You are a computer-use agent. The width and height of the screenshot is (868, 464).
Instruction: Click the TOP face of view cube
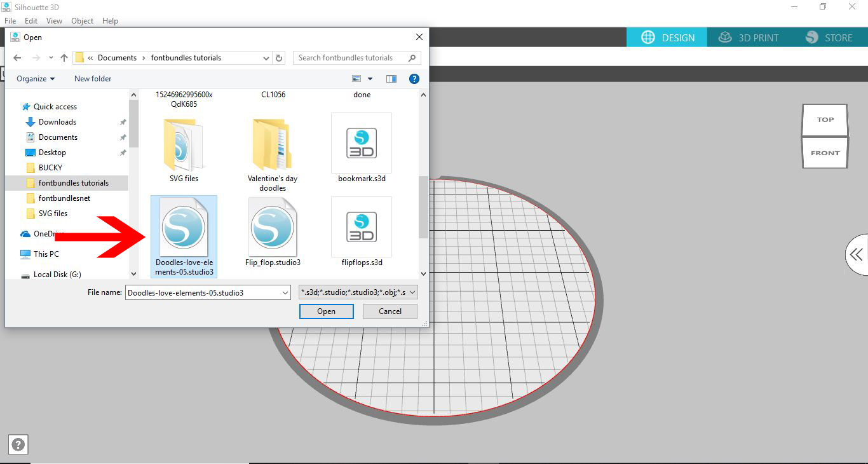point(825,119)
